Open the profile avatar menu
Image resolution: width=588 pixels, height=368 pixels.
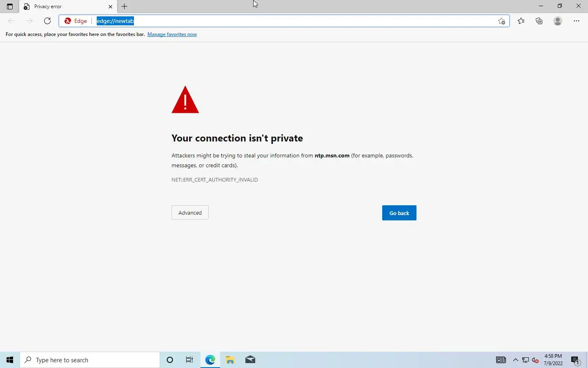coord(558,21)
